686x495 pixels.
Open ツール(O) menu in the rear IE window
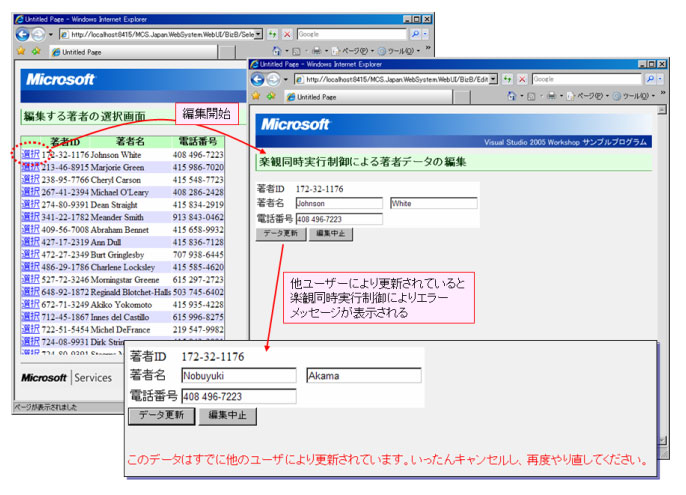(399, 51)
